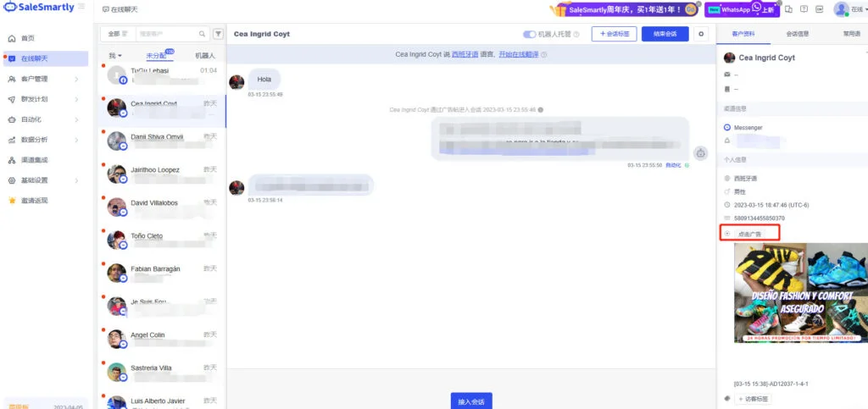Click help icon next to 机器人托管
The image size is (868, 409).
click(x=576, y=34)
